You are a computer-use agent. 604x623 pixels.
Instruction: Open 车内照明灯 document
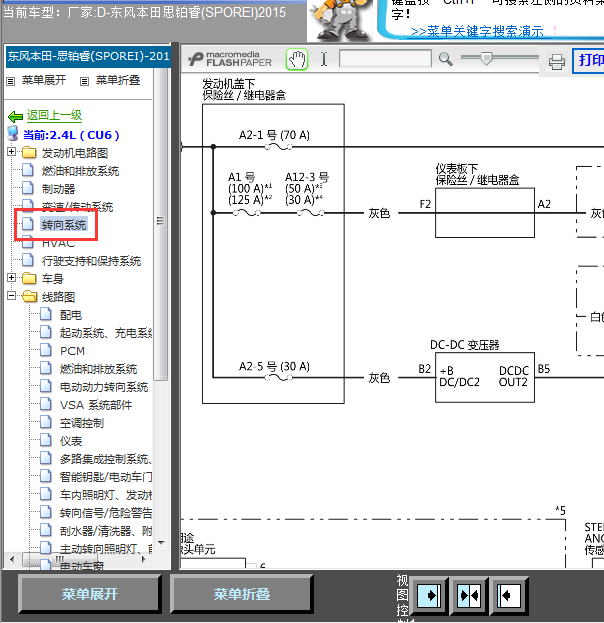[106, 495]
